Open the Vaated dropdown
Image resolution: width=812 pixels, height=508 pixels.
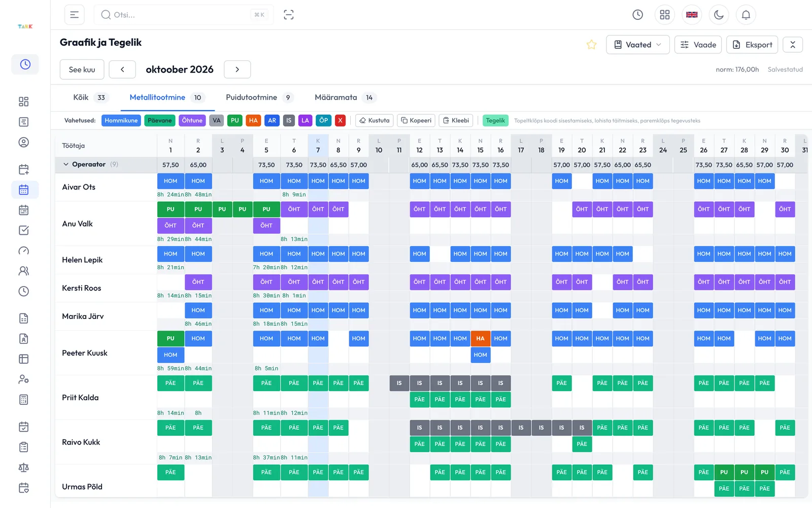pos(638,45)
